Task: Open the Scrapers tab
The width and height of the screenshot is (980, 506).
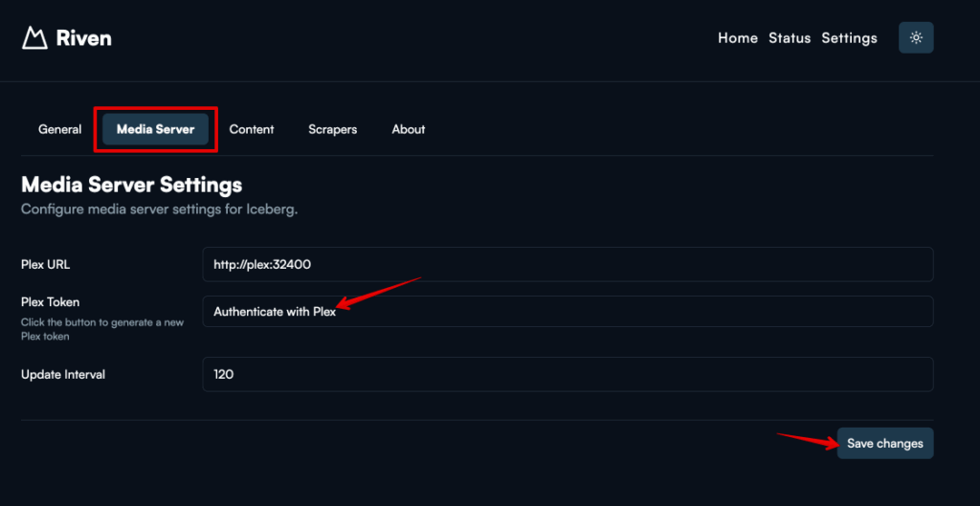Action: tap(332, 129)
